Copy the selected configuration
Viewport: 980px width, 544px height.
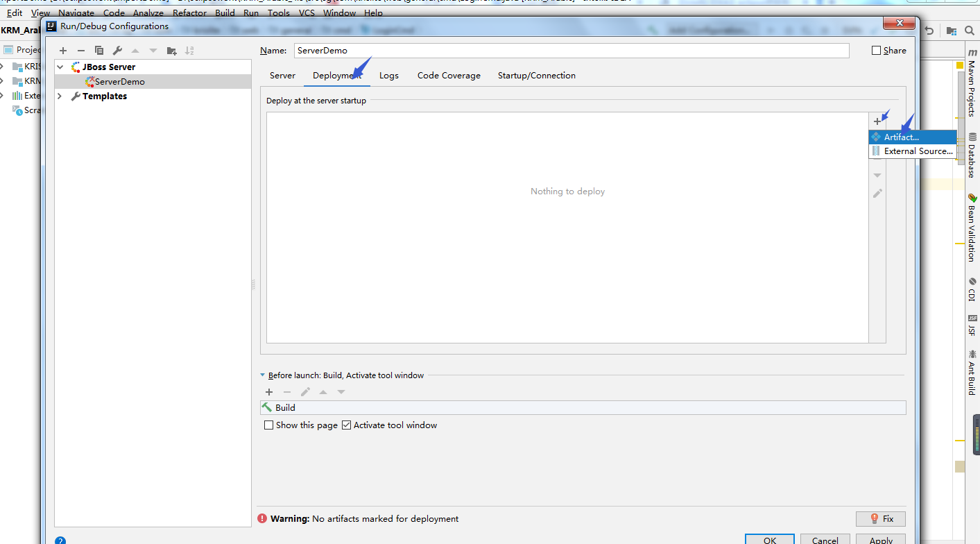pos(99,51)
